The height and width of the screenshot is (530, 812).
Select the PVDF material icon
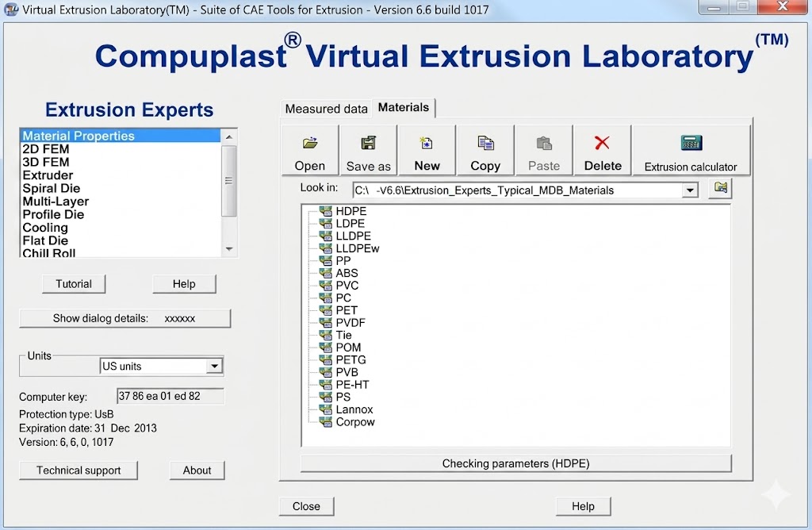tap(326, 323)
